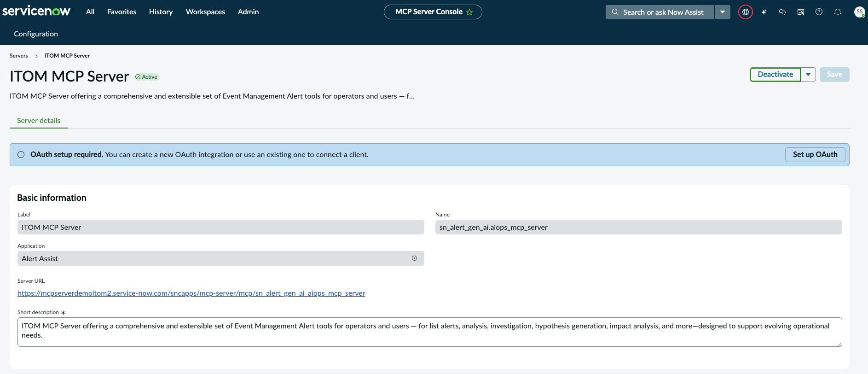Click the Name field sn_alert_gen_ai.aiops_mcp_server
Image resolution: width=868 pixels, height=374 pixels.
click(639, 227)
